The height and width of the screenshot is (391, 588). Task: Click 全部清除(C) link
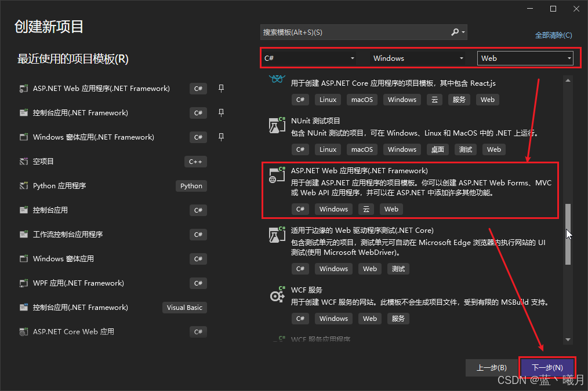click(x=554, y=35)
